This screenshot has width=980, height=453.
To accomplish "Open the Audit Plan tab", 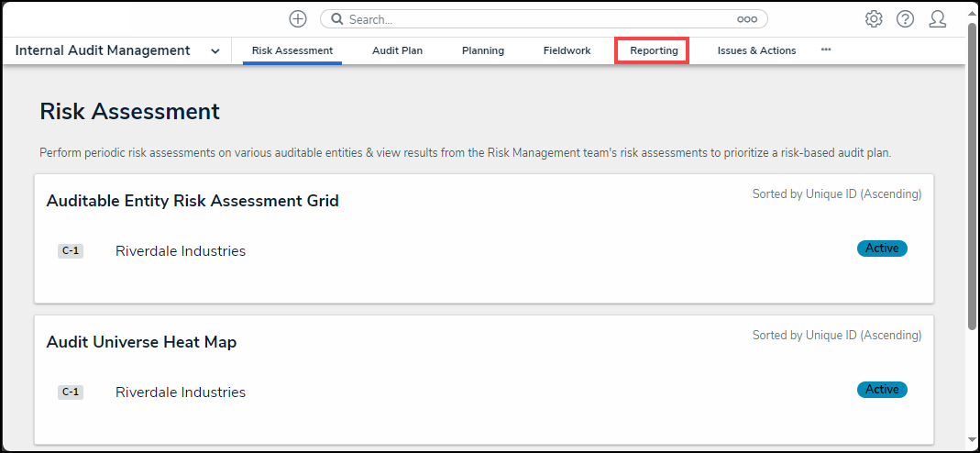I will click(x=397, y=50).
